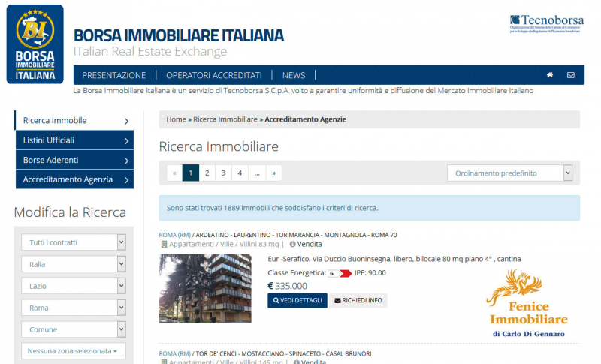Click the building icon before Appartamenti 83 mq
Viewport: 601px width, 364px height.
164,244
